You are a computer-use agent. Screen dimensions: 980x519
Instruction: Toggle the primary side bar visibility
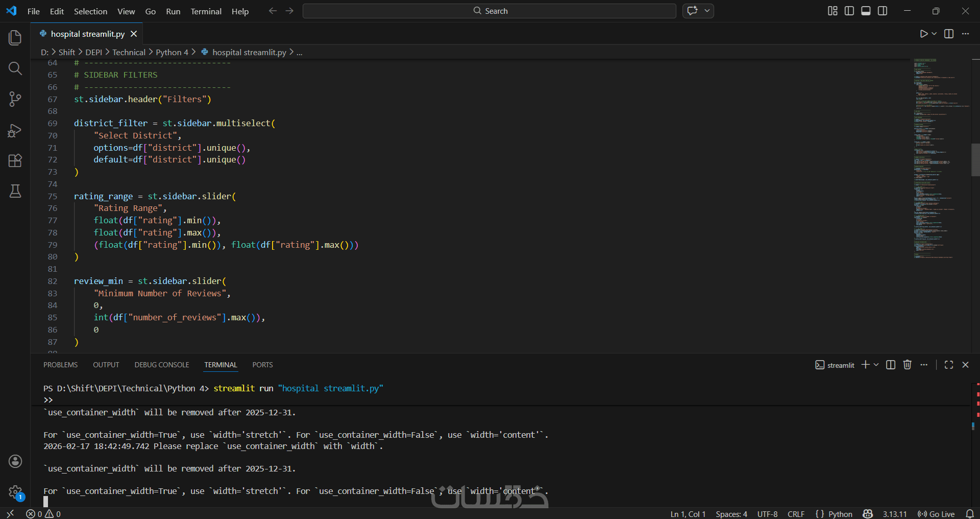pos(849,11)
